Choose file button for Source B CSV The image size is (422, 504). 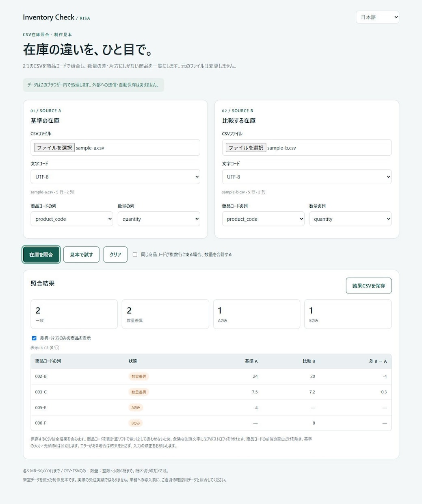click(x=246, y=148)
